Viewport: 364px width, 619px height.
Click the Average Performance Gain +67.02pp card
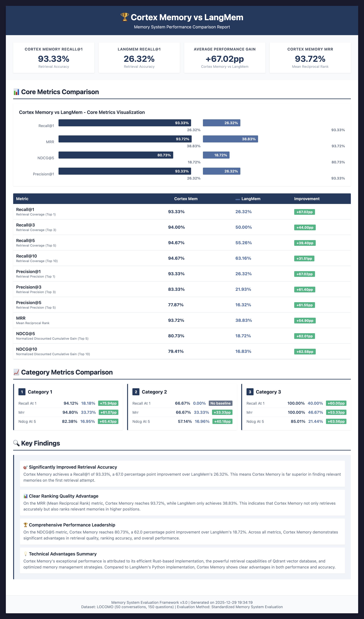[225, 58]
